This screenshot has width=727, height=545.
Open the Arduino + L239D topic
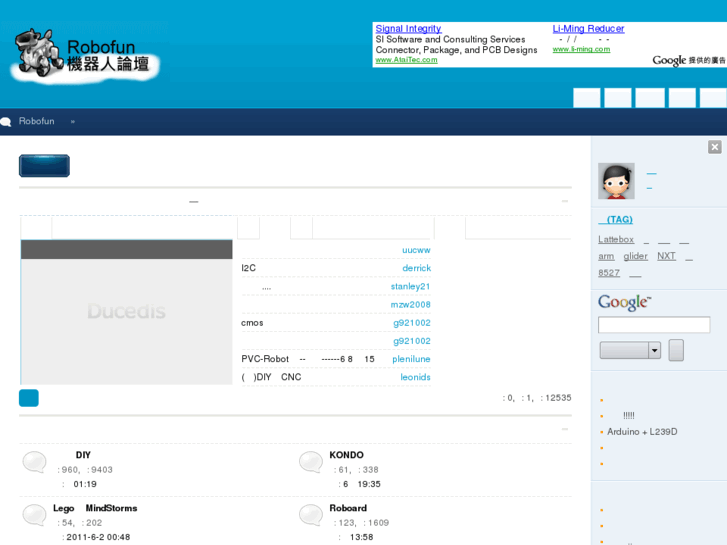click(642, 432)
